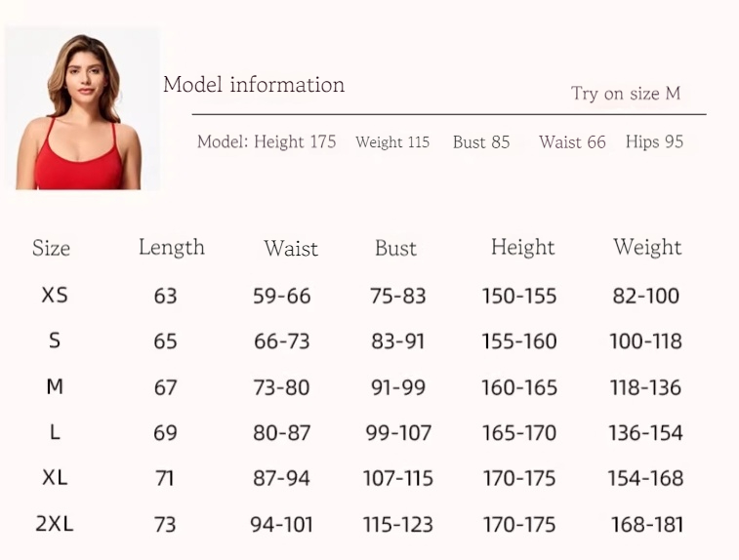Click the XL size row label
The height and width of the screenshot is (560, 739).
click(55, 478)
